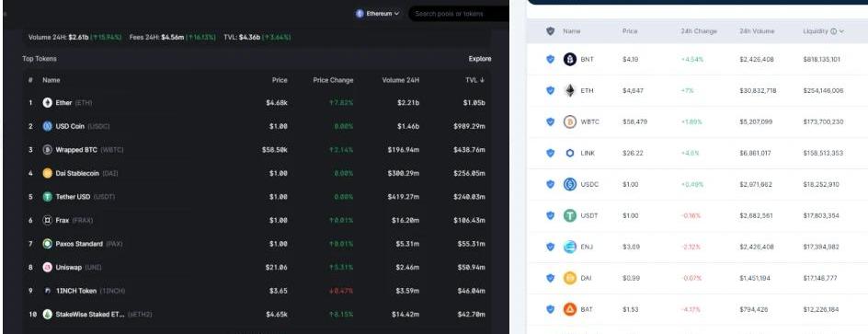Click the LINK token hexagon icon

570,153
